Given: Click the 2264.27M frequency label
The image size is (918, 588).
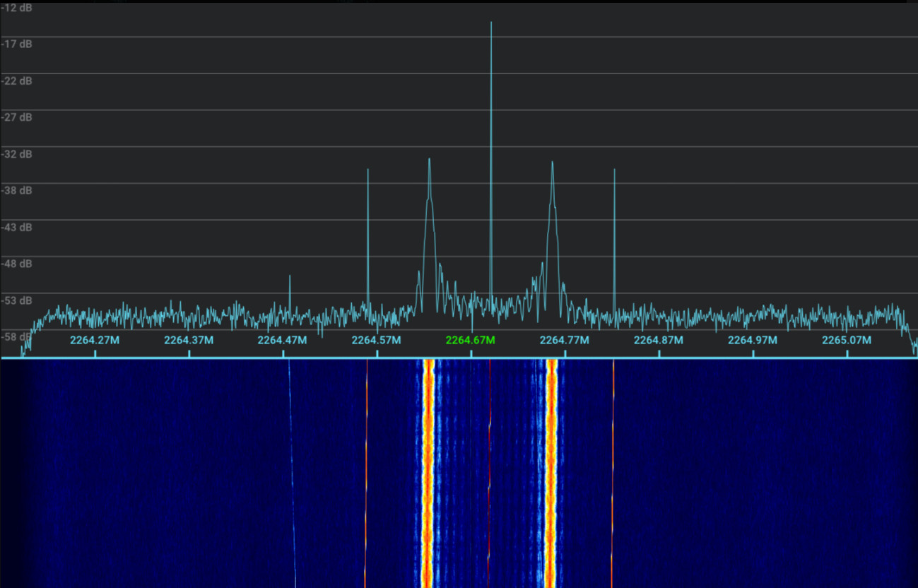Looking at the screenshot, I should click(94, 340).
